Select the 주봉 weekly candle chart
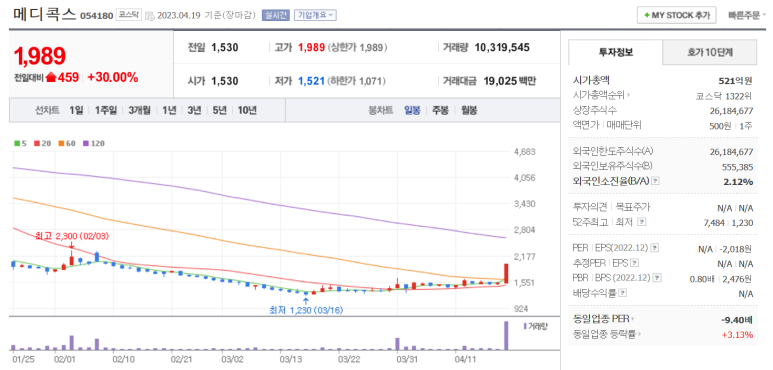Image resolution: width=773 pixels, height=370 pixels. point(440,110)
